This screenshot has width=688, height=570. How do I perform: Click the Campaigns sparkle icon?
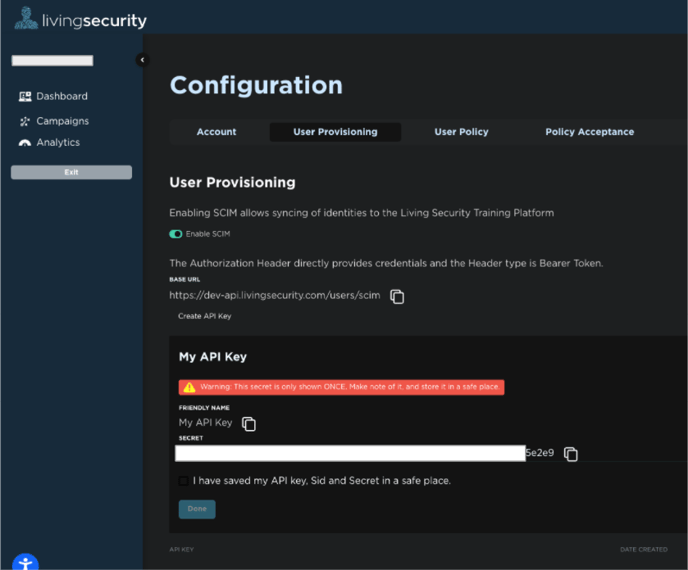tap(25, 122)
